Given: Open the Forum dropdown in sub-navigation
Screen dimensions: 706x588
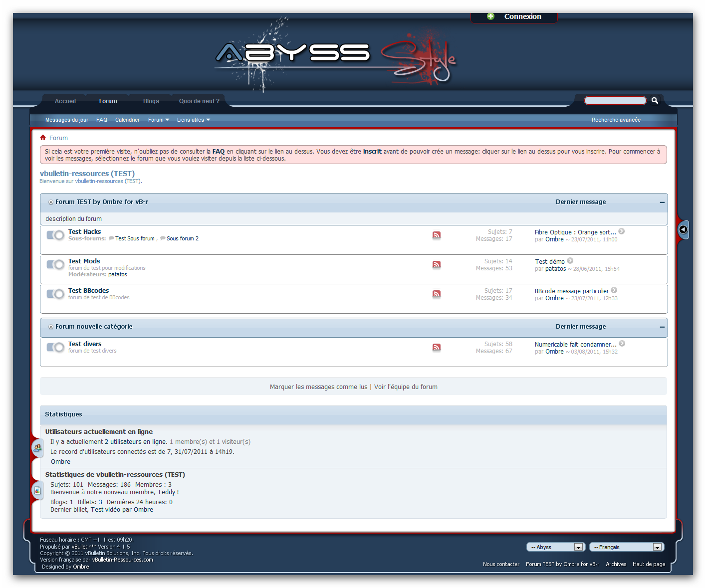Looking at the screenshot, I should (x=159, y=120).
